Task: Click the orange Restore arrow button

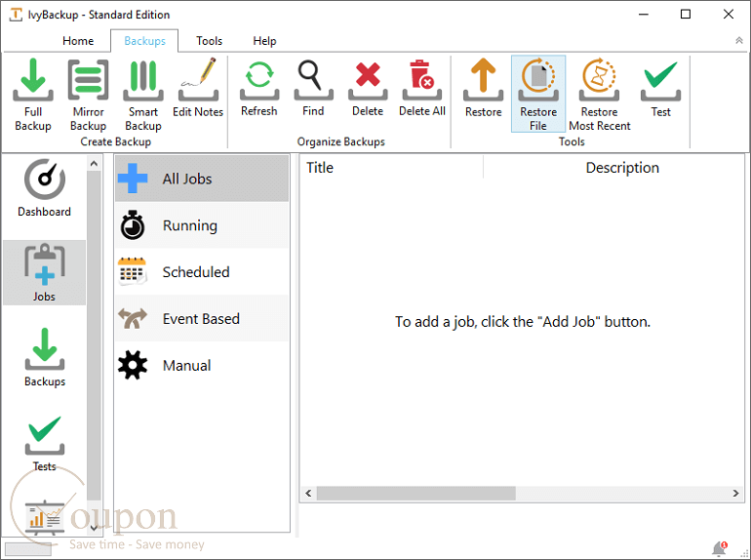Action: 483,88
